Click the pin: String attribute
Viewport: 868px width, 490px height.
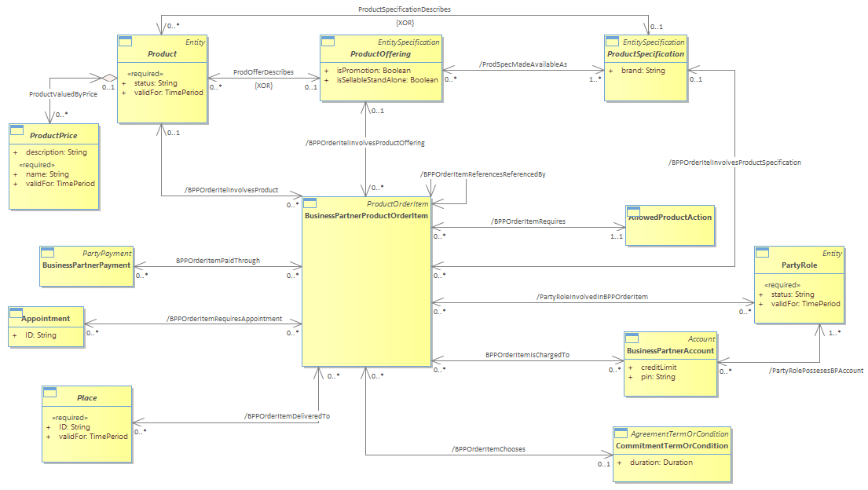[x=658, y=376]
